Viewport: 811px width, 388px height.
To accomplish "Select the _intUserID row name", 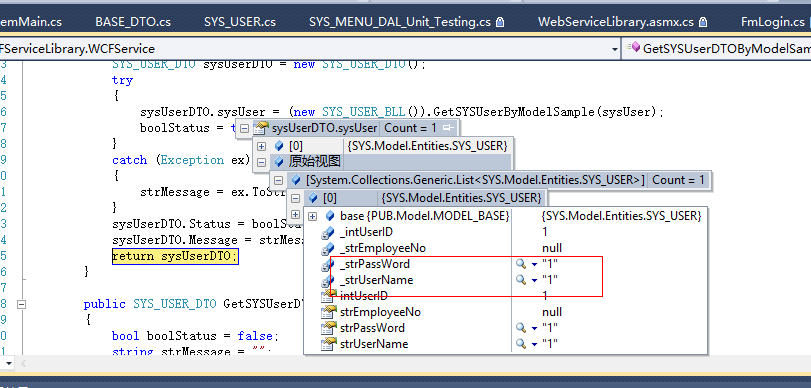I will [366, 232].
